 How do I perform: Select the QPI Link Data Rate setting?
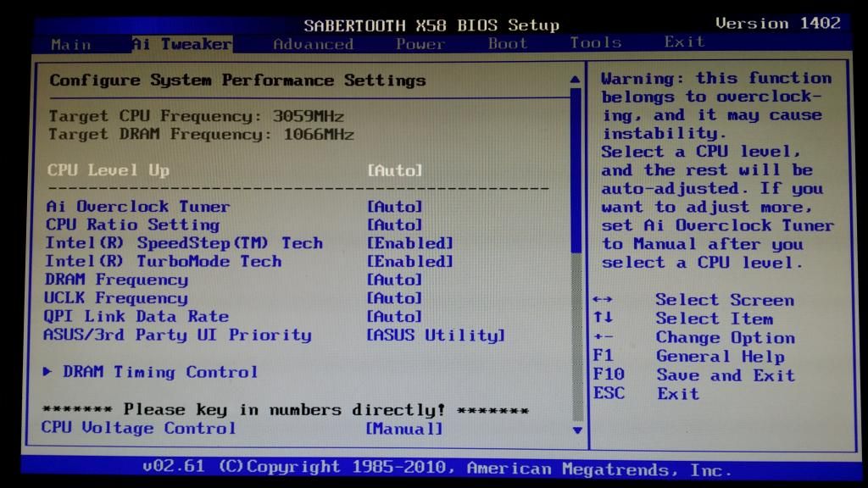[136, 316]
